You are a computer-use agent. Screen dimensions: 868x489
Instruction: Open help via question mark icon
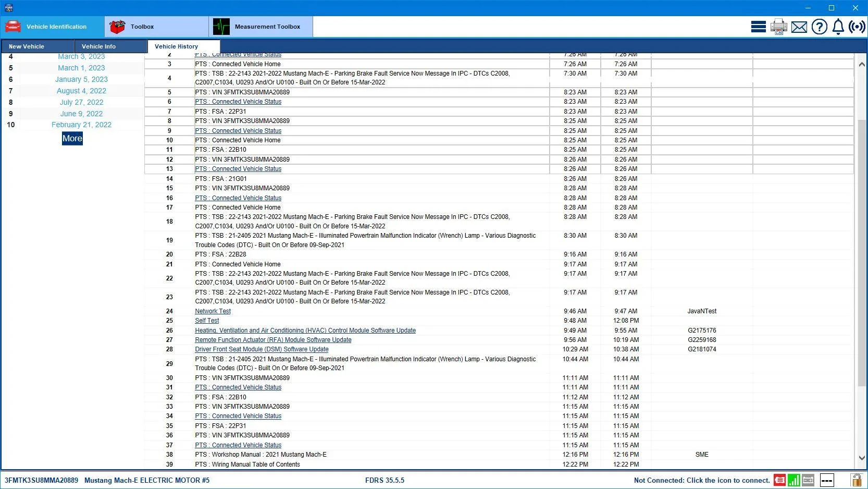pyautogui.click(x=819, y=27)
